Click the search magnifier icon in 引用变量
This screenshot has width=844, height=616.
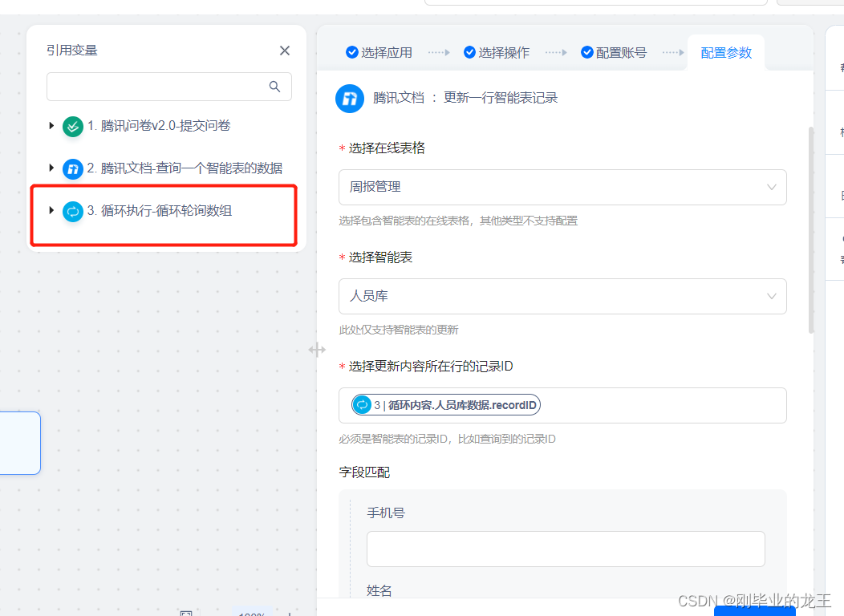pyautogui.click(x=274, y=87)
